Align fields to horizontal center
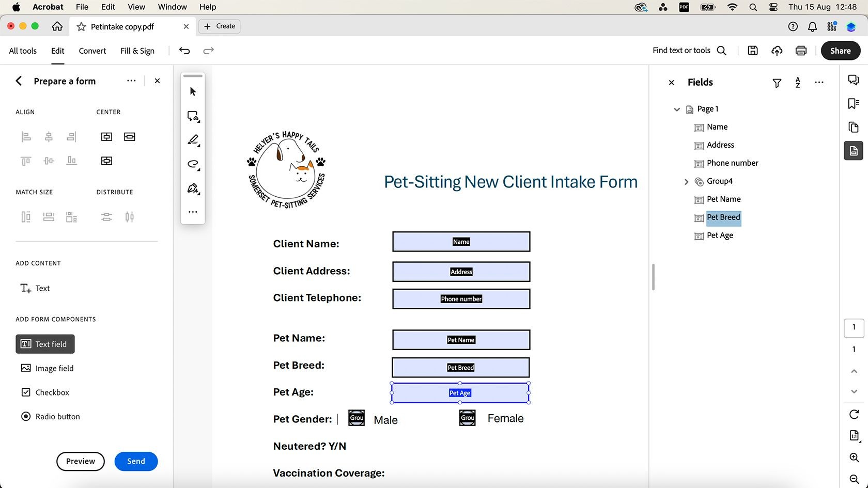This screenshot has width=868, height=488. [x=49, y=137]
